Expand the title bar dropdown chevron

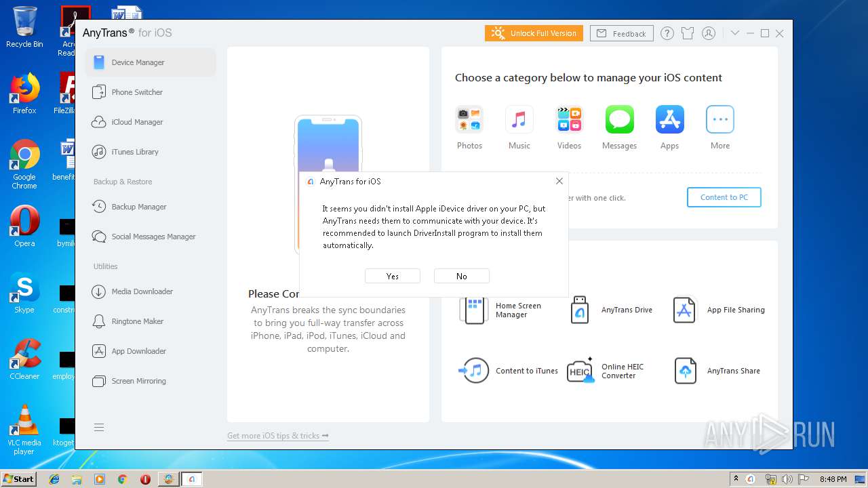[x=735, y=33]
